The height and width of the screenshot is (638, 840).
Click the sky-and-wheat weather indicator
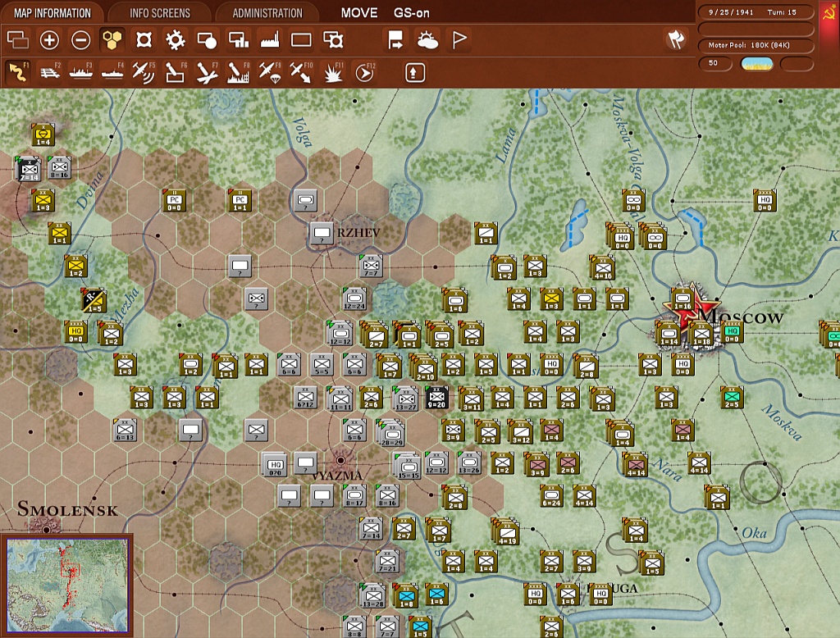(756, 64)
